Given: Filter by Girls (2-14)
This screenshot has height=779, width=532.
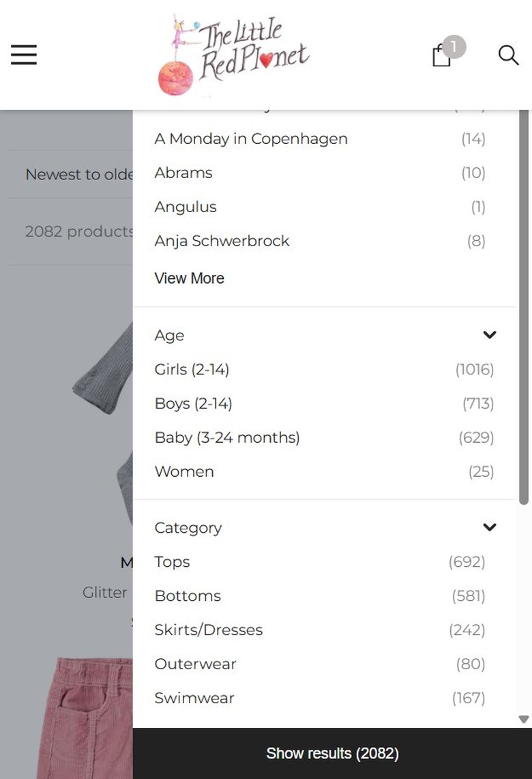Looking at the screenshot, I should 324,369.
